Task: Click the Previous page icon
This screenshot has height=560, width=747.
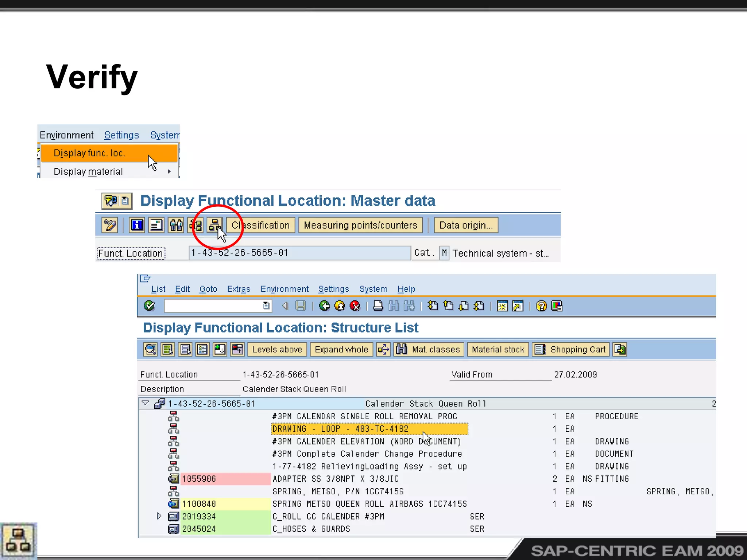Action: coord(448,306)
